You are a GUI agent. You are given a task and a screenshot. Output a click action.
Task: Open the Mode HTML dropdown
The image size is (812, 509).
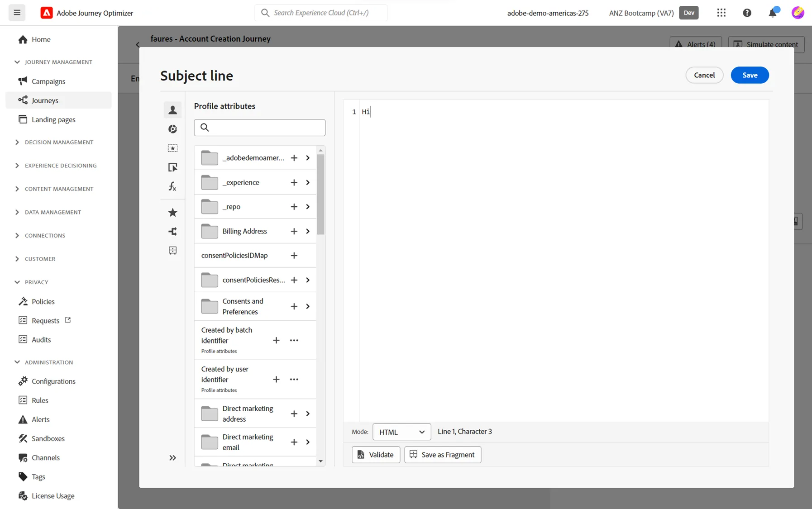click(x=401, y=432)
